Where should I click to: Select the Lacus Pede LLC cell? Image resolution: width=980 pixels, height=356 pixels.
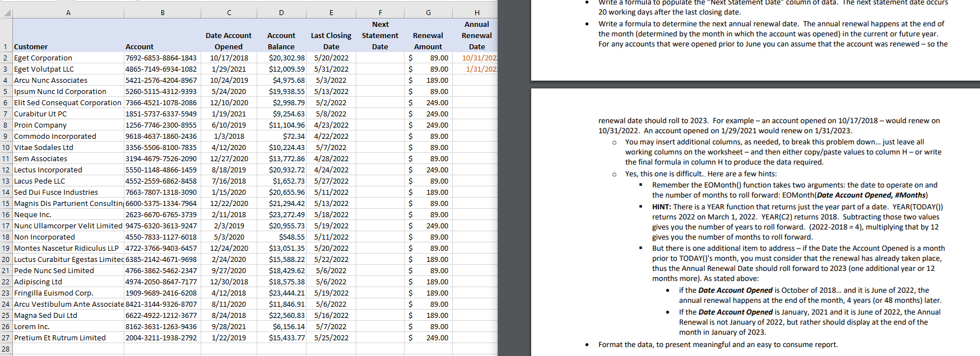click(x=68, y=181)
